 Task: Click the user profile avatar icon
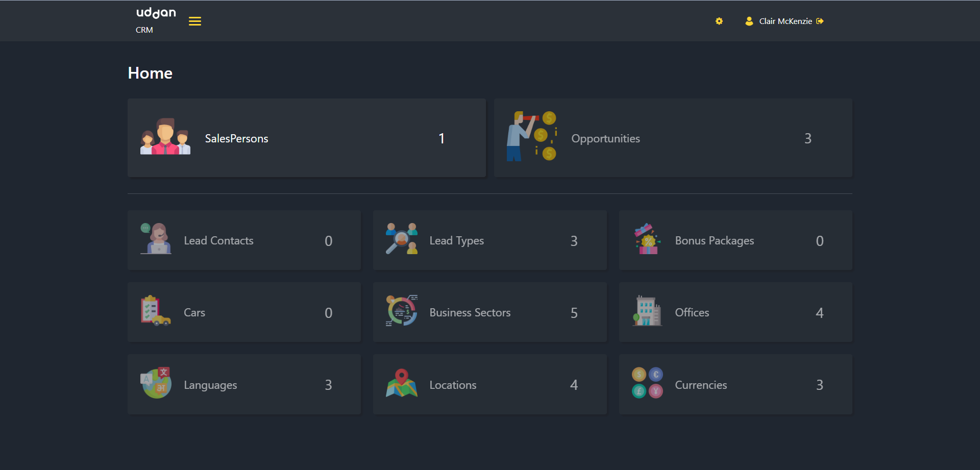[749, 21]
